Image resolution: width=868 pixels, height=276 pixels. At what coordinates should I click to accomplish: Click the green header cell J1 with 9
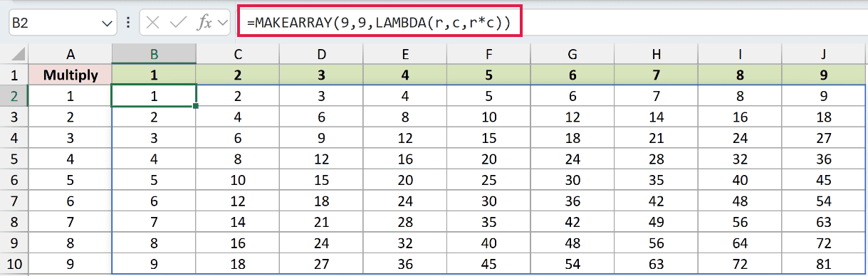[824, 75]
